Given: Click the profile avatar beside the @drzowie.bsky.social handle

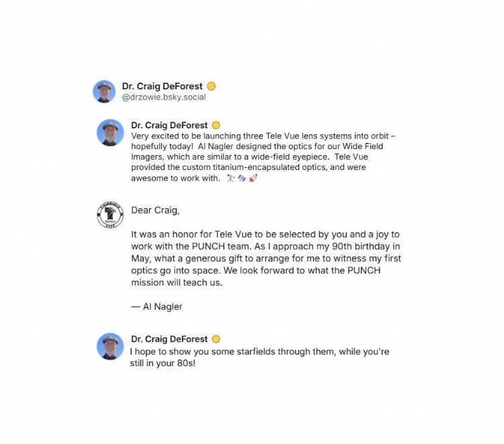Looking at the screenshot, I should tap(104, 91).
